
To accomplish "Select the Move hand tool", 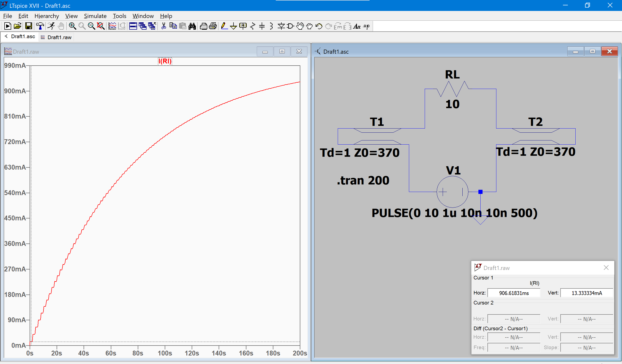I will pyautogui.click(x=300, y=26).
